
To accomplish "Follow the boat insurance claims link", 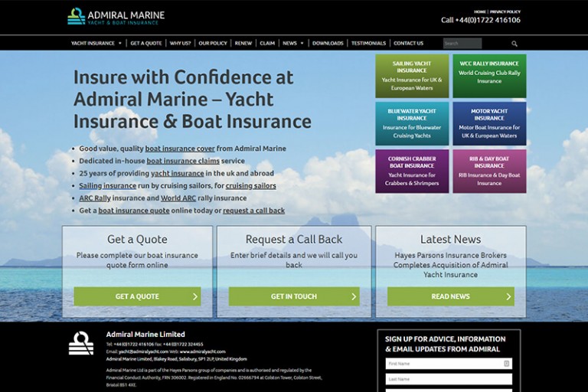I will (183, 161).
